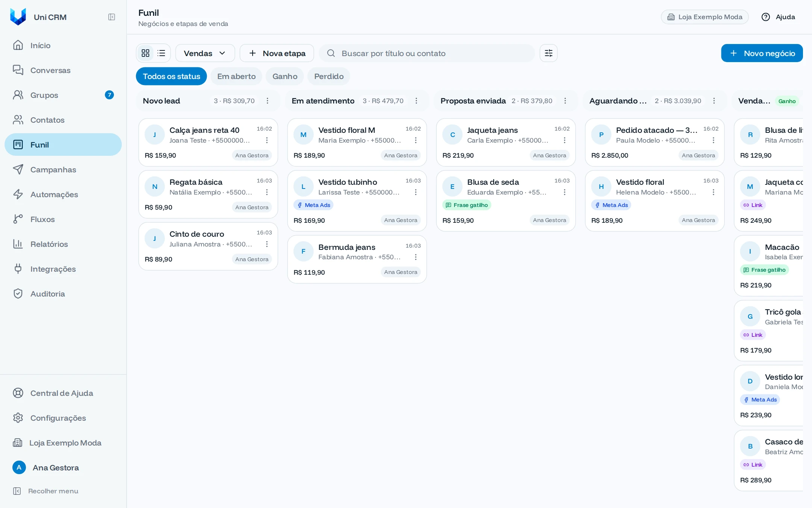The width and height of the screenshot is (812, 508).
Task: Open options for Calça jeans reta 40 card
Action: [x=267, y=140]
